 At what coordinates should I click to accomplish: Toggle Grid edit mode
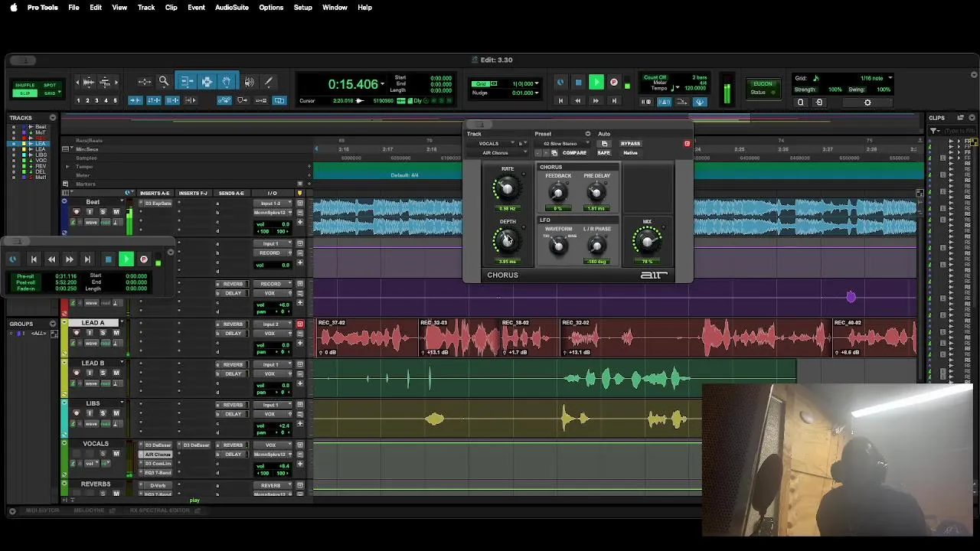point(50,93)
